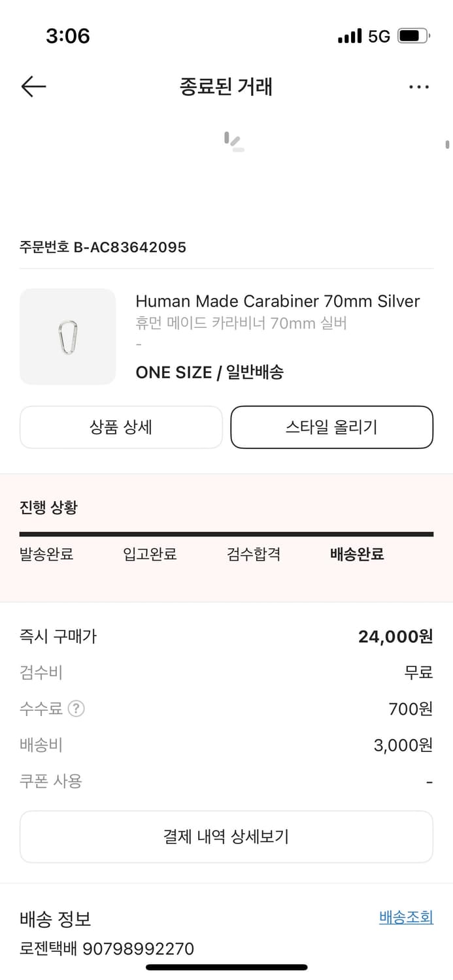Viewport: 453px width, 980px height.
Task: Tap the carabiner product thumbnail
Action: (67, 336)
